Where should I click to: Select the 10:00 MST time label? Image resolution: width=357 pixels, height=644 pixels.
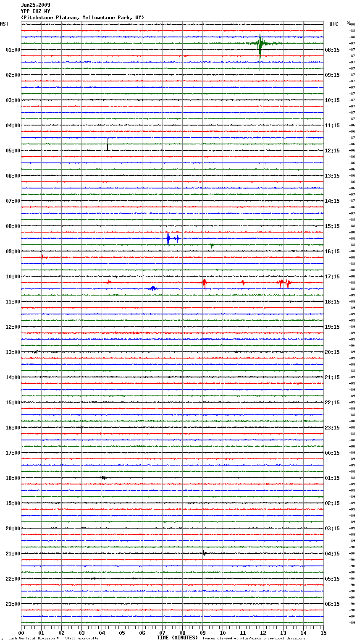pyautogui.click(x=13, y=277)
